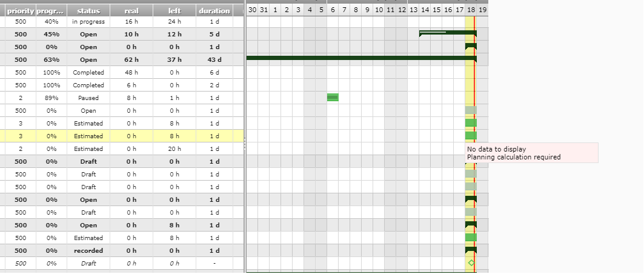Select the Paused status cell

(x=88, y=98)
